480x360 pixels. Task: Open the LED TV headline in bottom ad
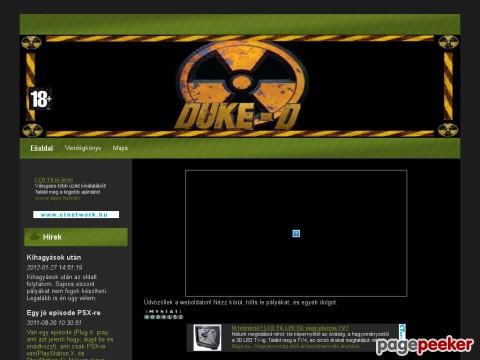pyautogui.click(x=290, y=328)
